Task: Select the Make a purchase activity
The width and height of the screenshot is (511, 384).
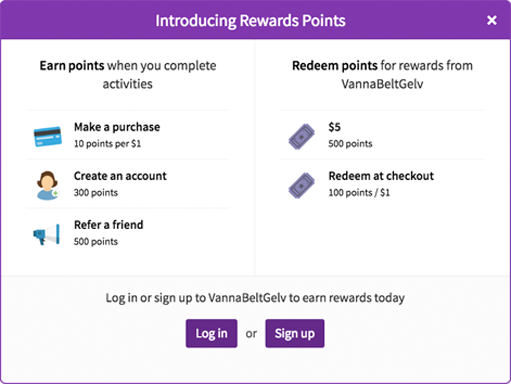Action: click(x=117, y=127)
